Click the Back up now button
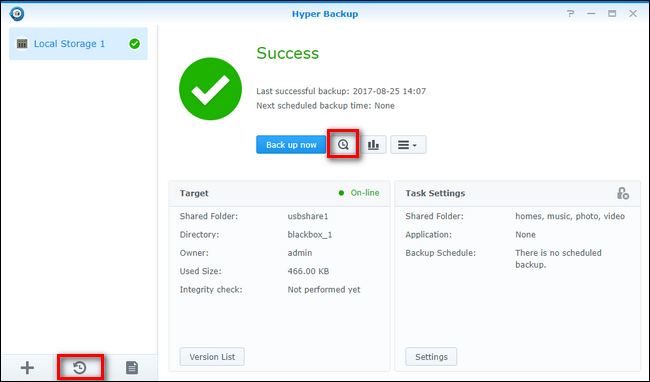This screenshot has height=382, width=650. click(x=291, y=145)
